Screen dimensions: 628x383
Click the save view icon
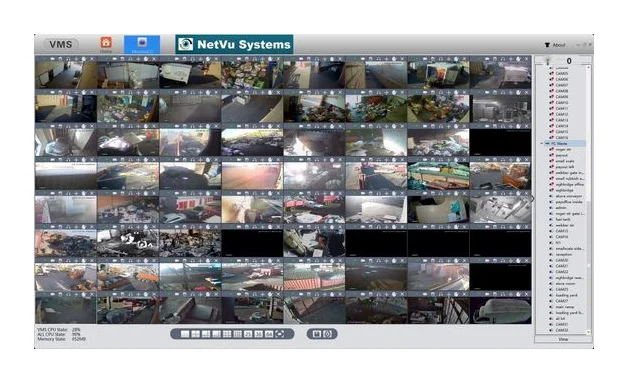click(317, 334)
